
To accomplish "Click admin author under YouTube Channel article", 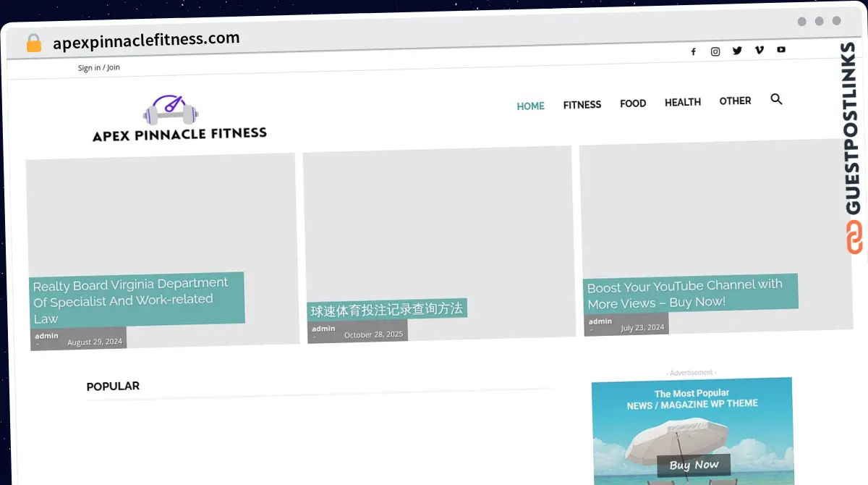I will coord(600,321).
